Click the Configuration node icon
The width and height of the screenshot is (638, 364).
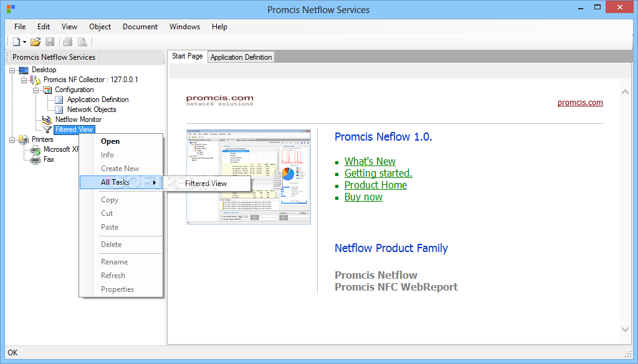tap(47, 90)
